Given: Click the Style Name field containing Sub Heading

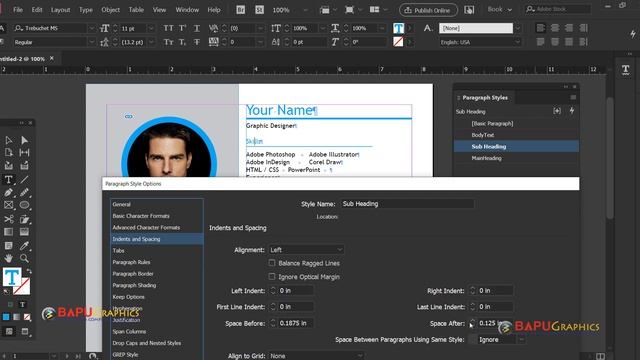Looking at the screenshot, I should coord(407,204).
